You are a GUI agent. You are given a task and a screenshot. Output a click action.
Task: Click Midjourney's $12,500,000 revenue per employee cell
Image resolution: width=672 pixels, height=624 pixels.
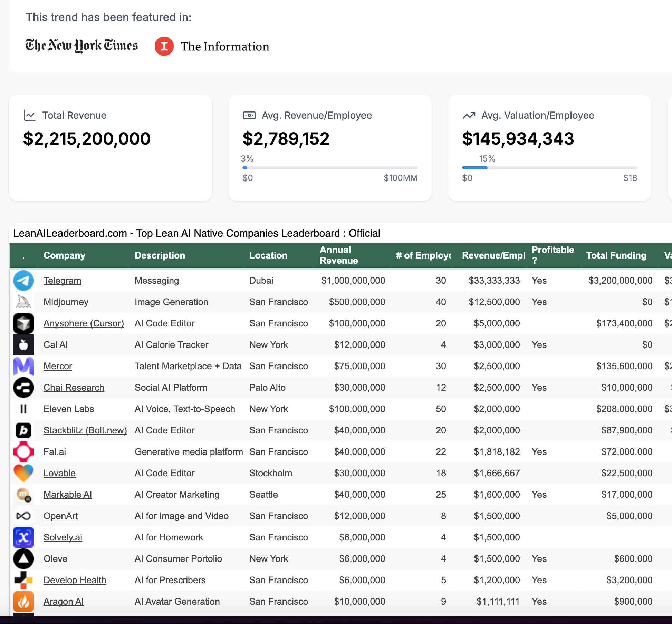[x=494, y=302]
